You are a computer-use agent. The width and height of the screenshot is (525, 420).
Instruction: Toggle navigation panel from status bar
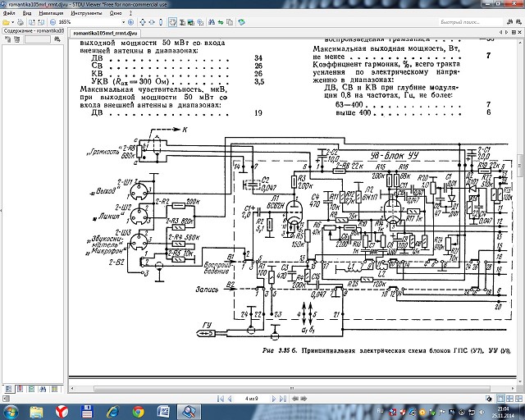point(6,399)
